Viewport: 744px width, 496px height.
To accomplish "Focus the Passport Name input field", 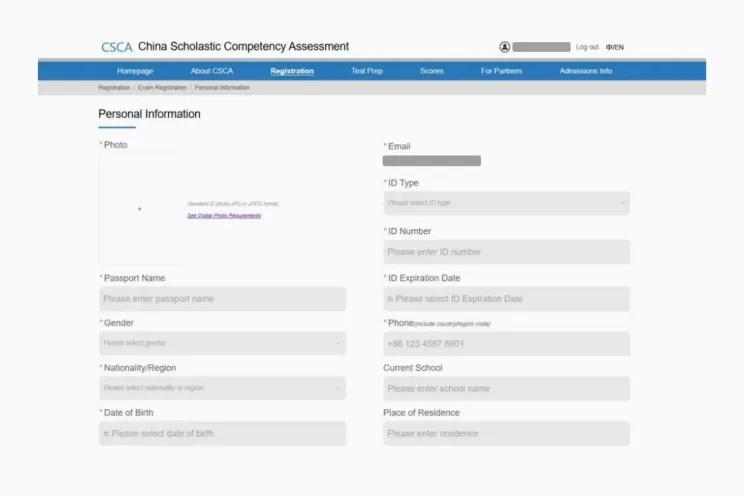I will click(x=222, y=299).
